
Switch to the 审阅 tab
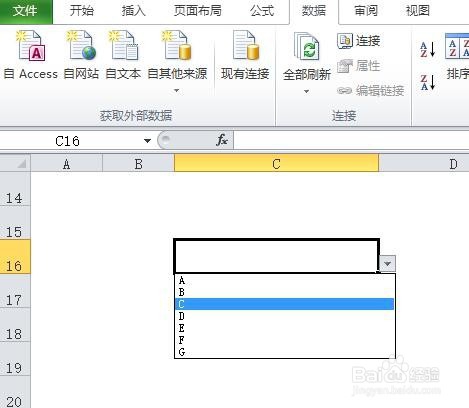coord(366,11)
